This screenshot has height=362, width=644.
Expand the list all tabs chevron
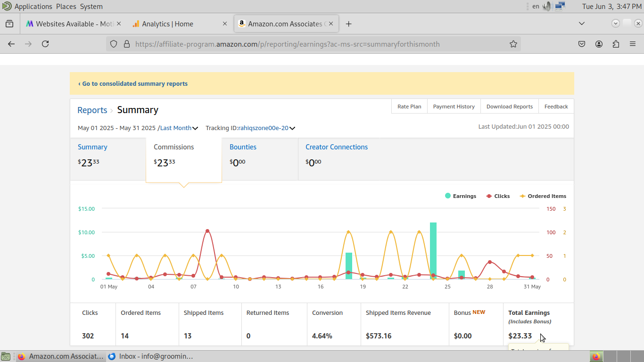[581, 24]
